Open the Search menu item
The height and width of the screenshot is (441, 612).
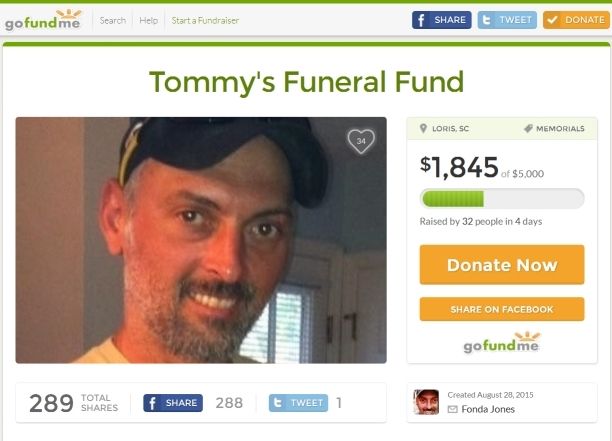pos(113,20)
